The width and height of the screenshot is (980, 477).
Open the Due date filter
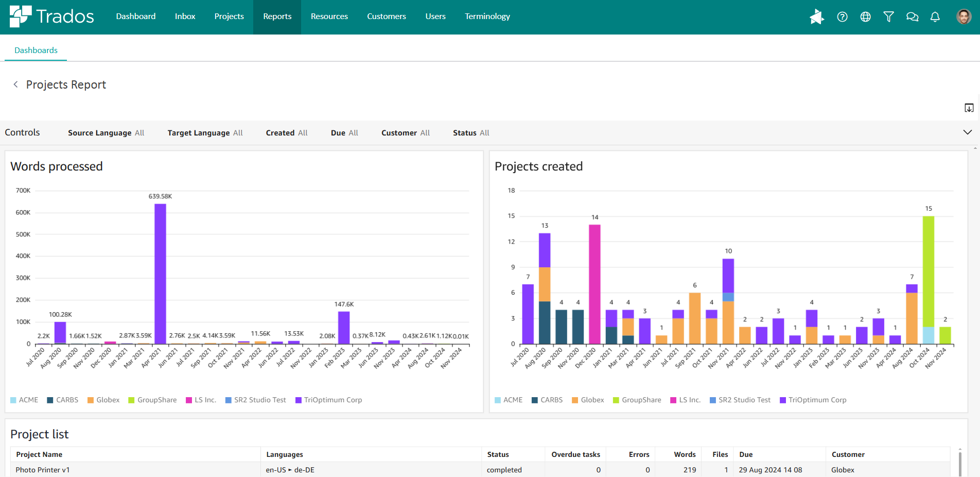344,133
